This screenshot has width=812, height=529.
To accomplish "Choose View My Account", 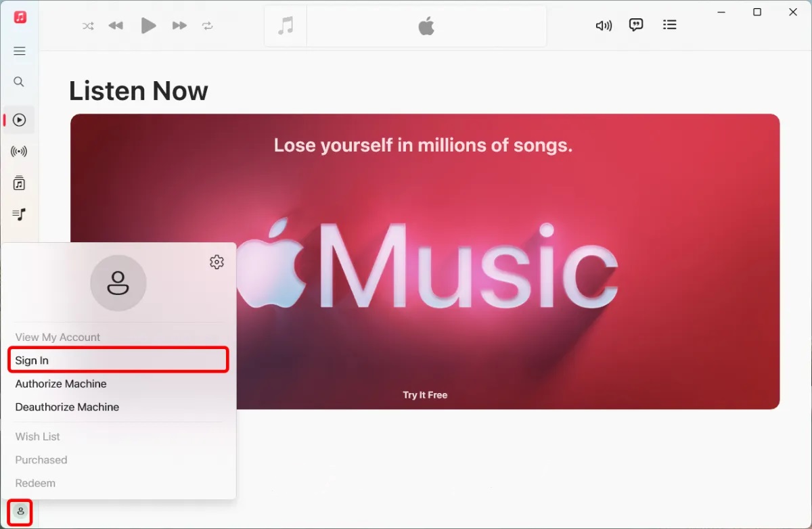I will click(58, 337).
